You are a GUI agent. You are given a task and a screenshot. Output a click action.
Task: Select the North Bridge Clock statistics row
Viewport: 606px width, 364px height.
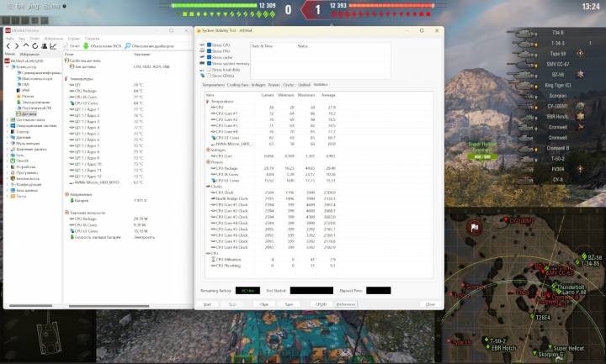(270, 198)
